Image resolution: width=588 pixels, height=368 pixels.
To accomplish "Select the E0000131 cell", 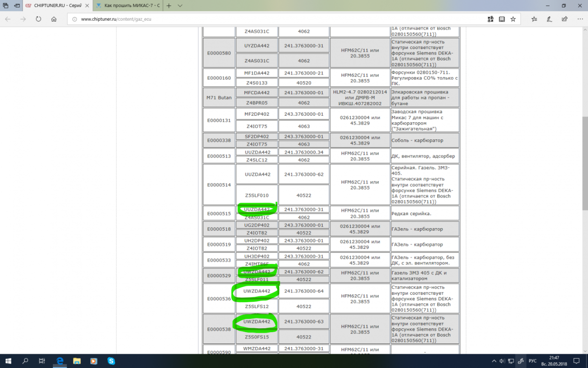I will click(219, 120).
